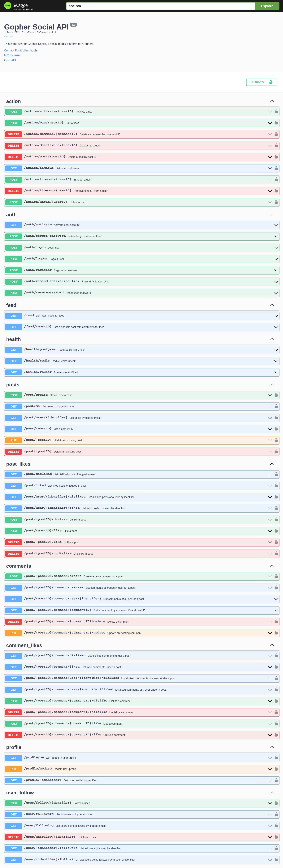Expand the GET /health/redis operation chevron
283x868 pixels.
coord(276,361)
